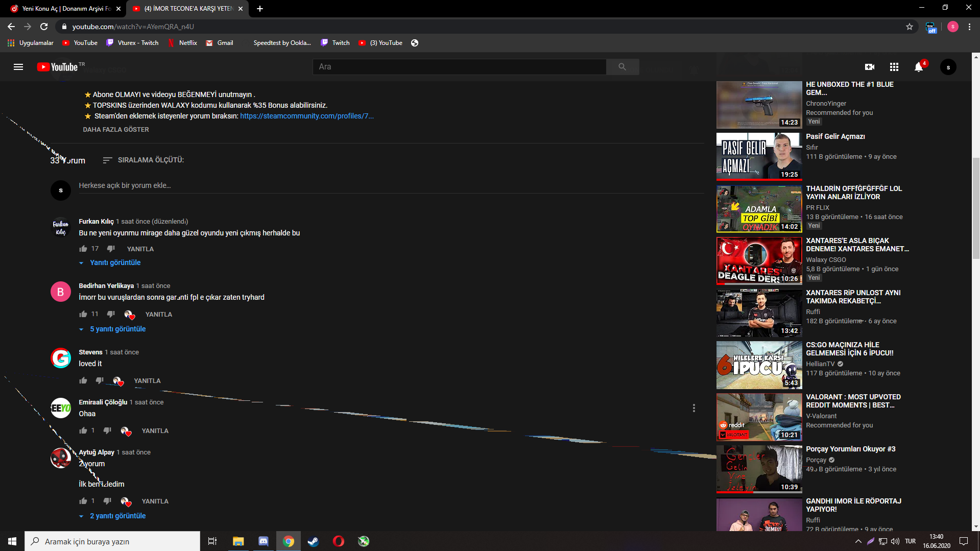Reload the page
Screen dimensions: 980x551
pyautogui.click(x=44, y=27)
